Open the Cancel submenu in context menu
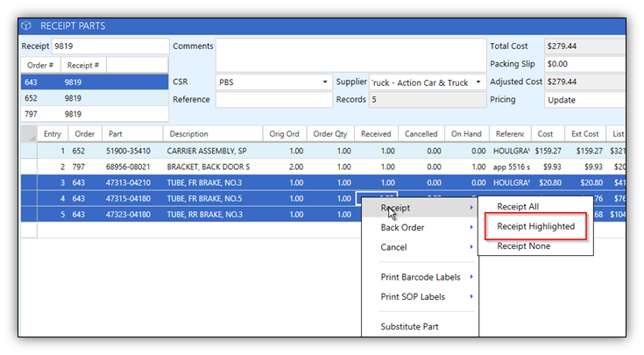 (421, 247)
